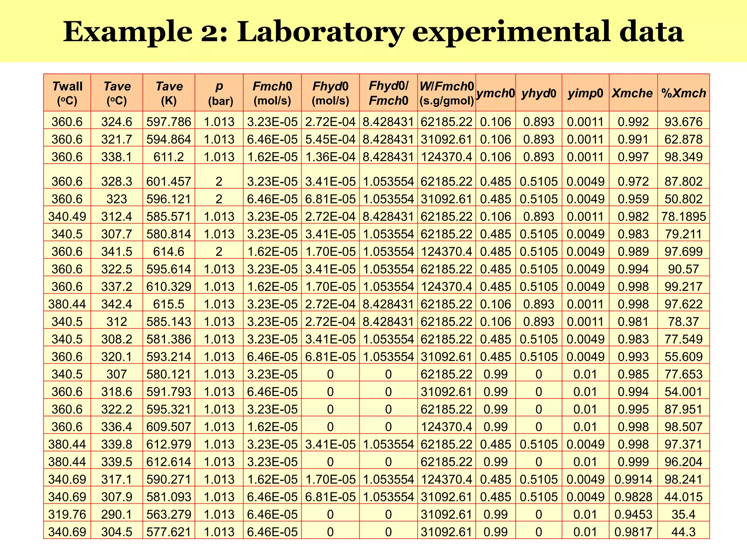Image resolution: width=747 pixels, height=560 pixels.
Task: Click the Fmch0 (mol/s) column header
Action: tap(272, 93)
